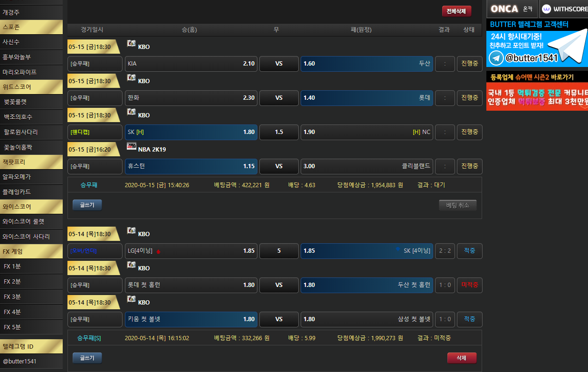Click KBO icon above LG 4이닝 match

point(132,231)
